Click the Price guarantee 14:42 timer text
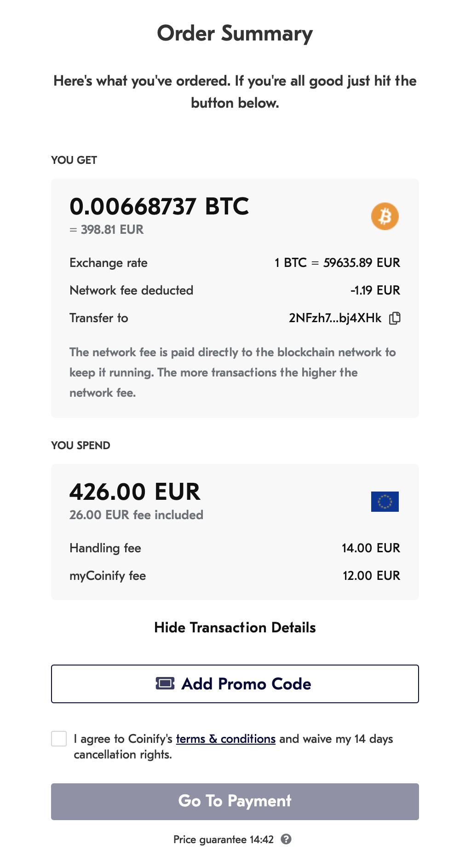The height and width of the screenshot is (868, 471). click(224, 839)
